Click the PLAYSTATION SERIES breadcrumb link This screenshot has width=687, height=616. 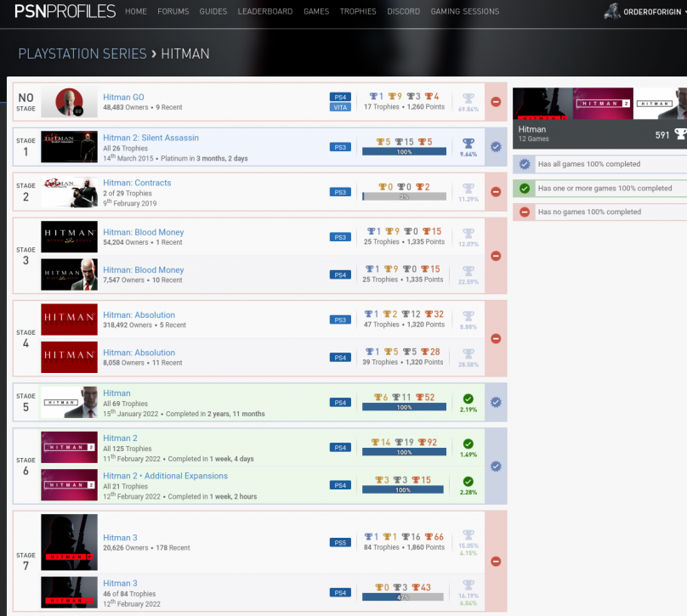pos(82,54)
